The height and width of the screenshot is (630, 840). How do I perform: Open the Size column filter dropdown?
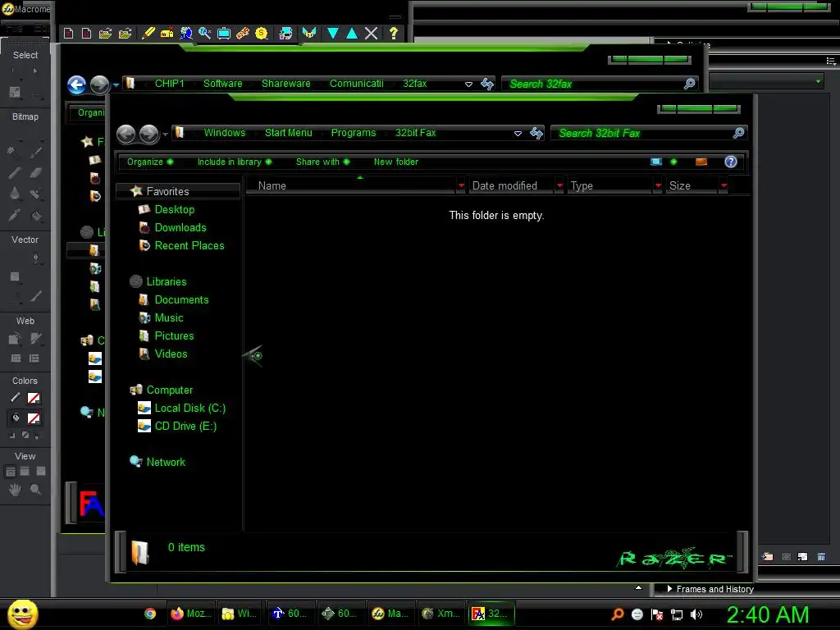click(x=724, y=186)
